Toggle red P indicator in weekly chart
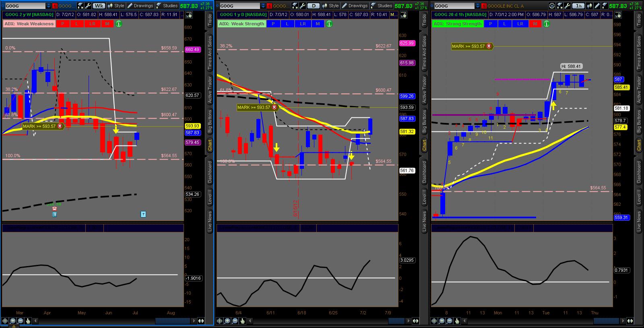The height and width of the screenshot is (328, 644). pyautogui.click(x=62, y=24)
